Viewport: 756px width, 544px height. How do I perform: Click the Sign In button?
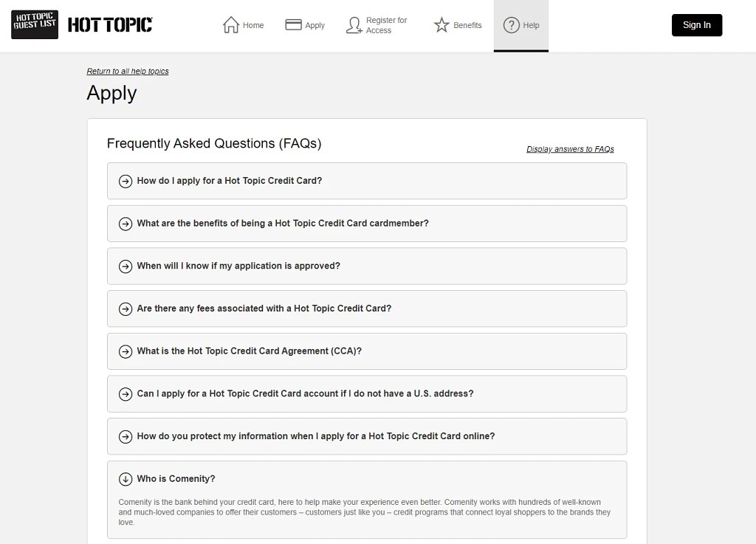[697, 25]
